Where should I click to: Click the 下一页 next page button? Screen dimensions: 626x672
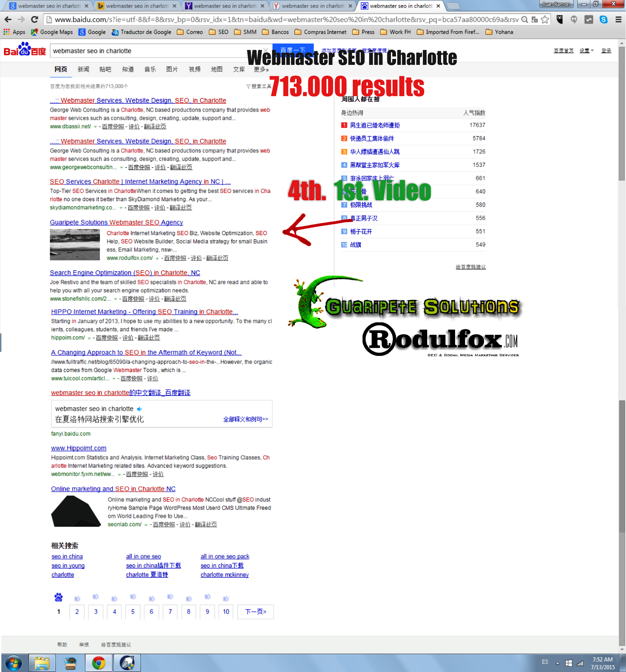click(255, 612)
